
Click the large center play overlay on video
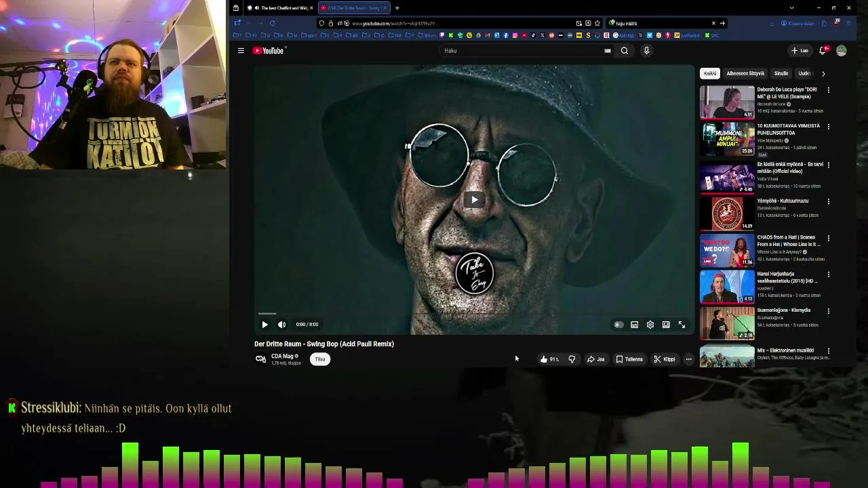coord(474,199)
